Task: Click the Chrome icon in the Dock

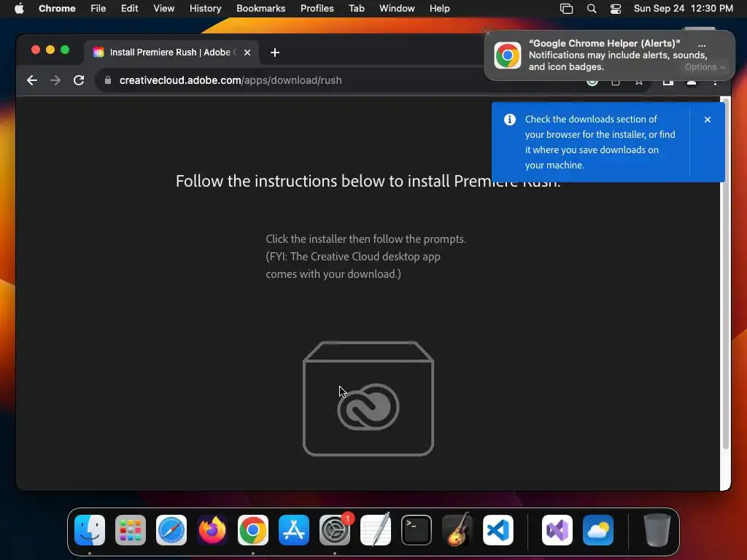Action: click(x=253, y=530)
